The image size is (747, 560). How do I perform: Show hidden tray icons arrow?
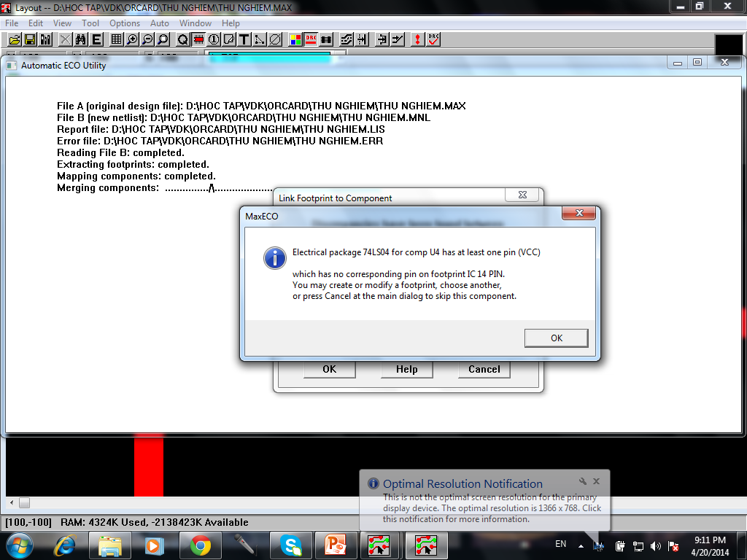click(x=581, y=546)
